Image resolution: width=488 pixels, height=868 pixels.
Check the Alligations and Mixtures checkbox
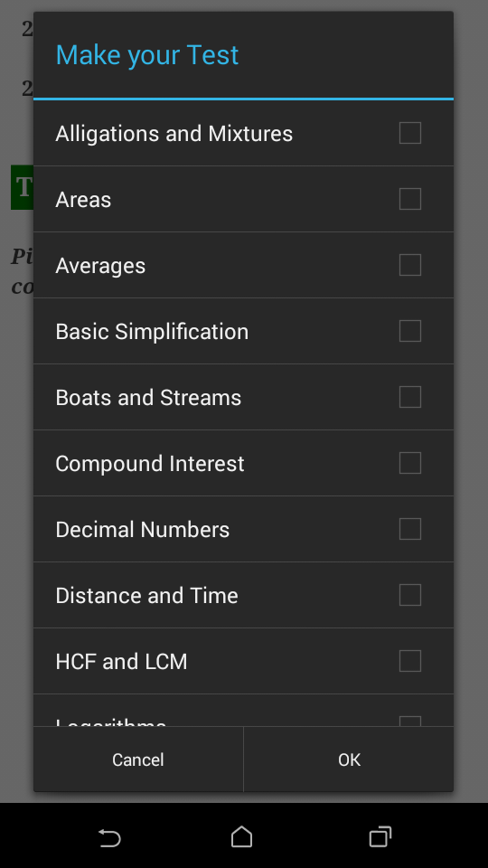coord(410,133)
